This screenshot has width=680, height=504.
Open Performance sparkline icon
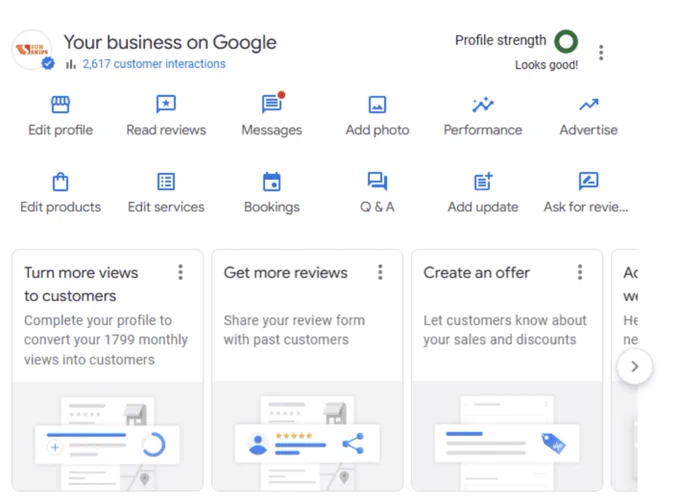pos(483,105)
